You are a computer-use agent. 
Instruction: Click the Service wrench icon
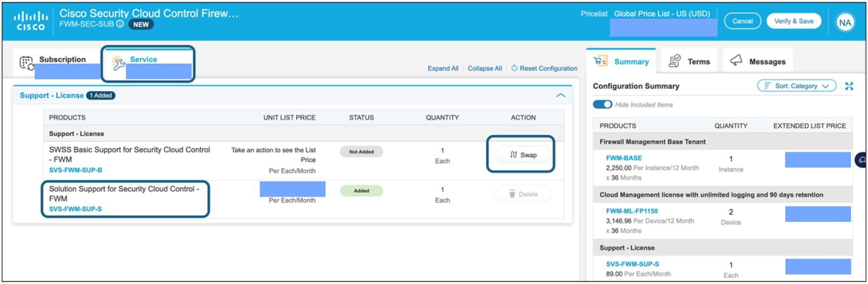(x=118, y=63)
